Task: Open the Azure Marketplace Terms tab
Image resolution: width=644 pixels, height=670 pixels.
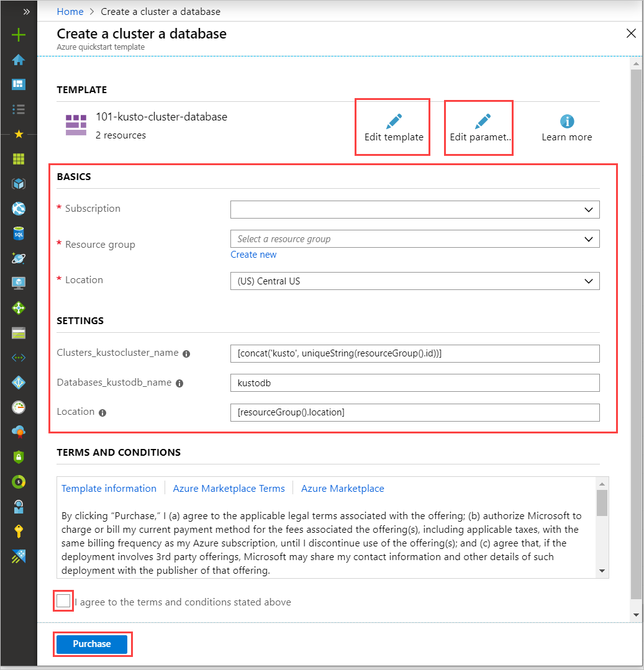Action: pos(229,489)
